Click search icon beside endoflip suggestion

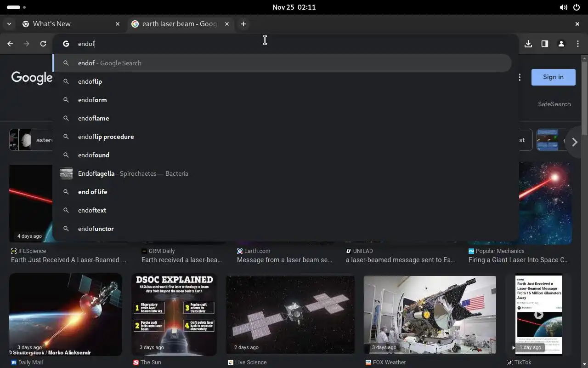pos(66,81)
